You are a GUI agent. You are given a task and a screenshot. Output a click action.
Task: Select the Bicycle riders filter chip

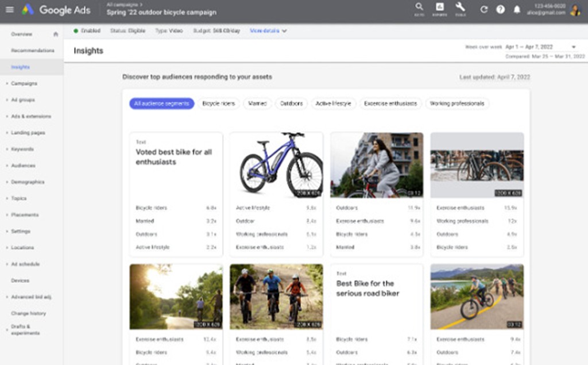pos(219,103)
